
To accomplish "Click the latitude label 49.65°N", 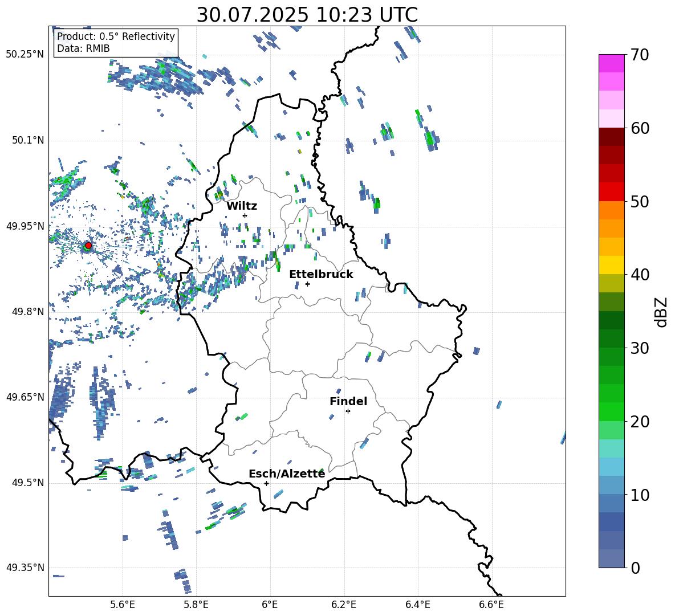I will [x=26, y=397].
